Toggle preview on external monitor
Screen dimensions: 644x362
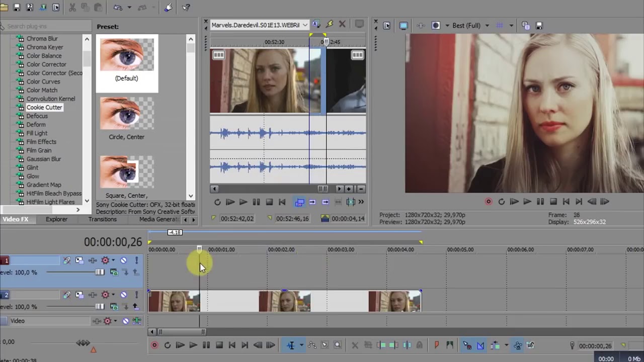point(404,26)
